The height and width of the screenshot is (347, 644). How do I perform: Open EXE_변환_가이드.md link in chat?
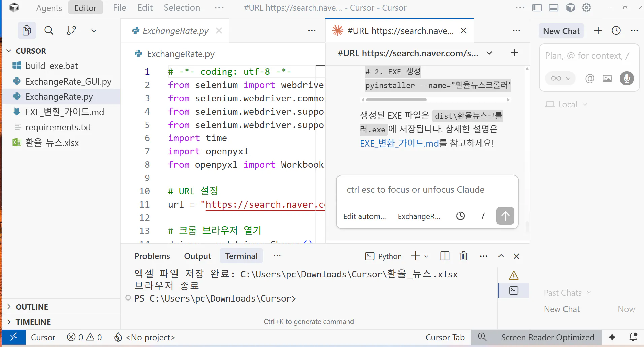399,143
